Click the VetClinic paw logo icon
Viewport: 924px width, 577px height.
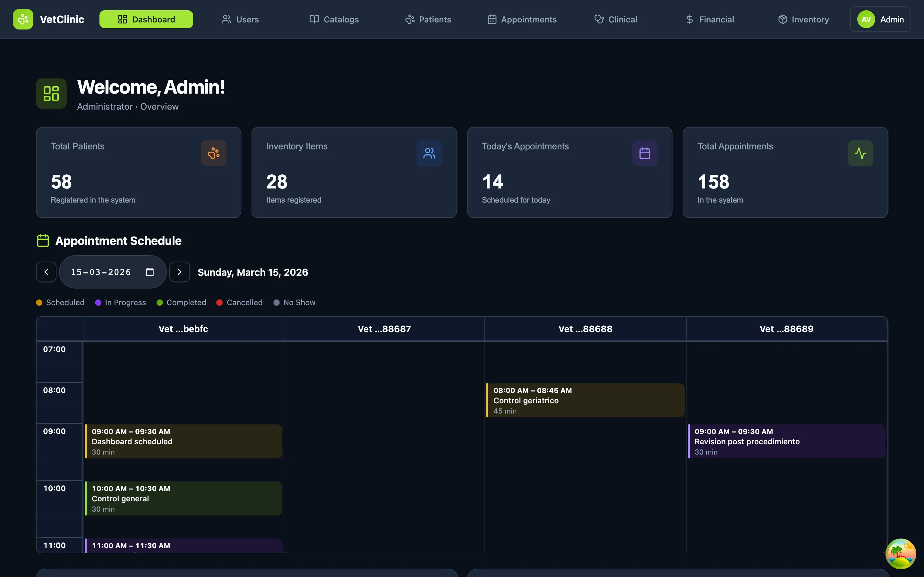pyautogui.click(x=23, y=19)
